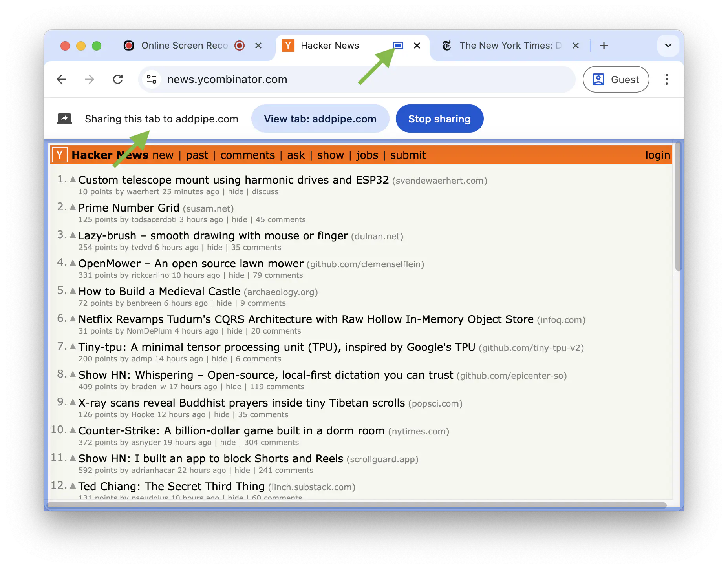Click the screen share icon in sharing bar
The height and width of the screenshot is (569, 728).
[x=64, y=119]
